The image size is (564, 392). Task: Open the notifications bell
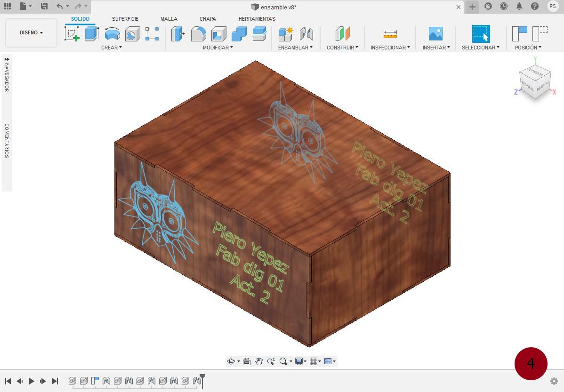coord(519,6)
